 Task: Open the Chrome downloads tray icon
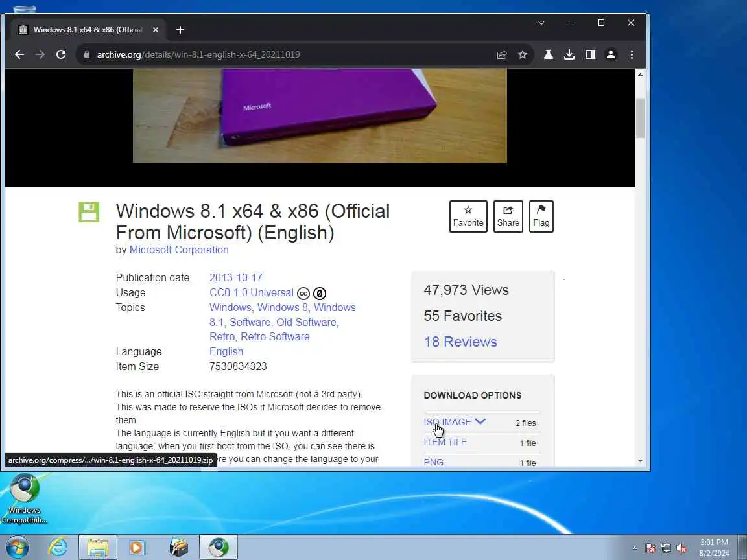(x=569, y=54)
